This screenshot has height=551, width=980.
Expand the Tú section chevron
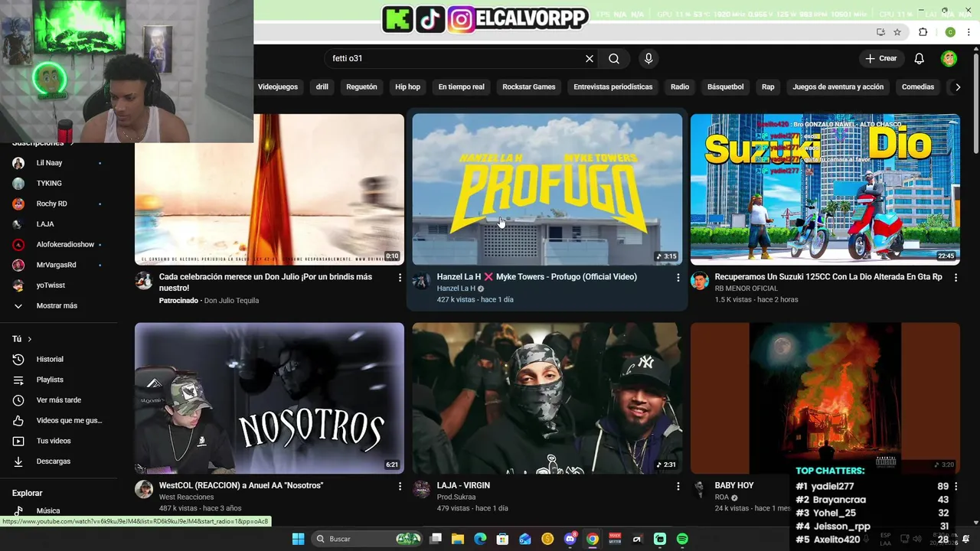[x=30, y=339]
